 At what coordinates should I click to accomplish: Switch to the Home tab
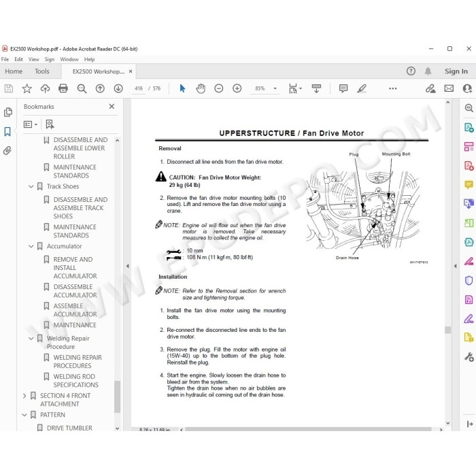click(x=14, y=71)
